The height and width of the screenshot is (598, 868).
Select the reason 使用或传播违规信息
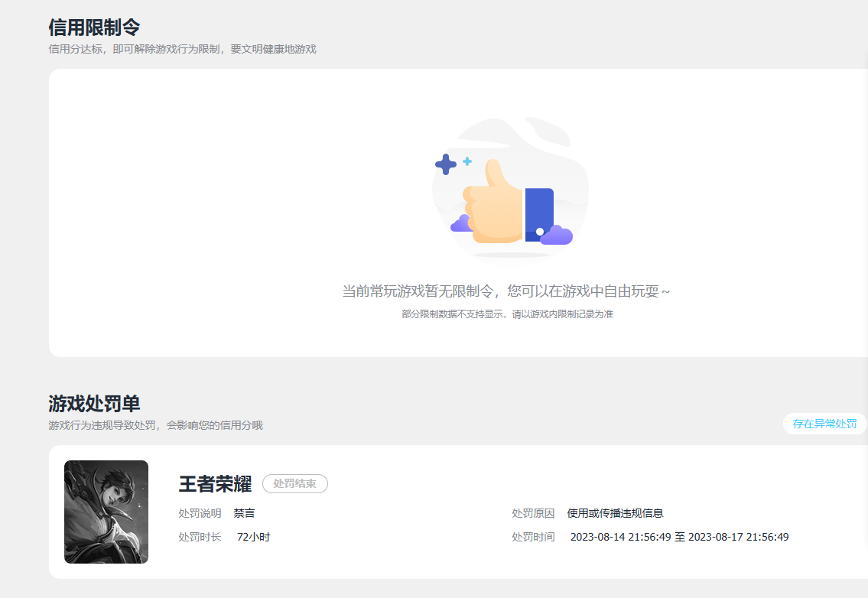pos(615,513)
